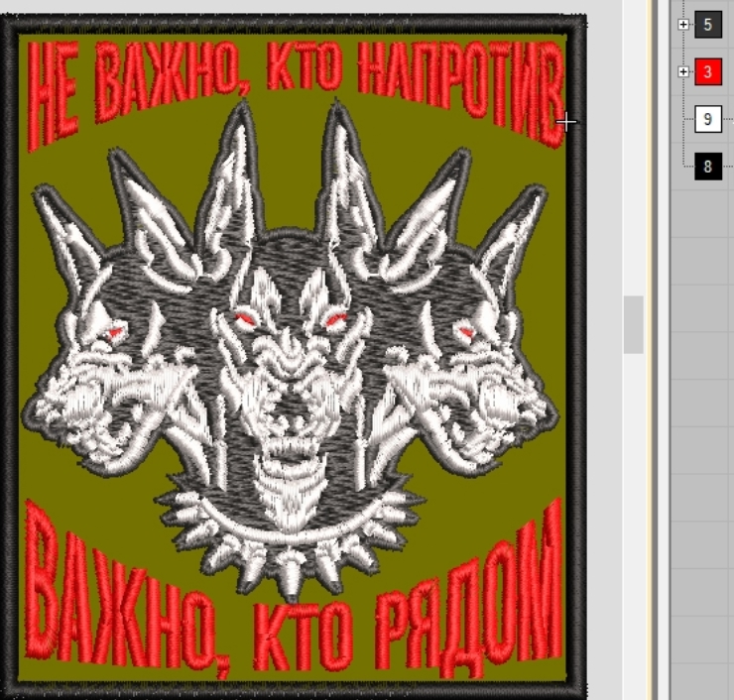734x700 pixels.
Task: Expand the tree node beside color 5
Action: [683, 25]
